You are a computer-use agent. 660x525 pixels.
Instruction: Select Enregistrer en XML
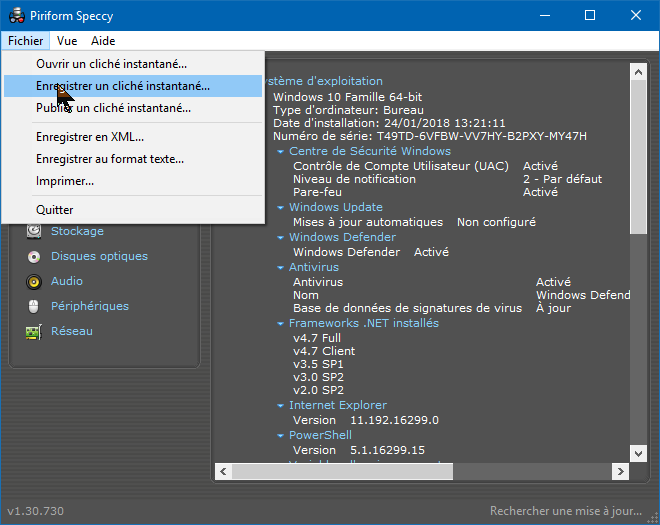click(133, 137)
